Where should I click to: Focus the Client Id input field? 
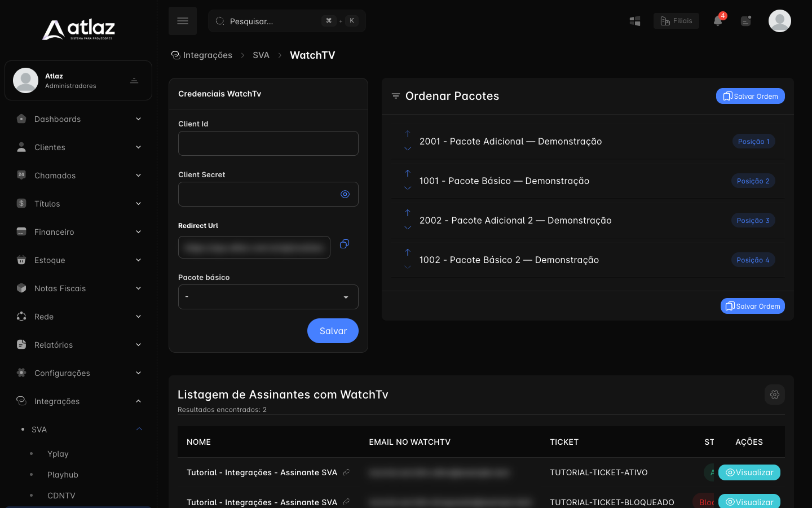(x=268, y=143)
